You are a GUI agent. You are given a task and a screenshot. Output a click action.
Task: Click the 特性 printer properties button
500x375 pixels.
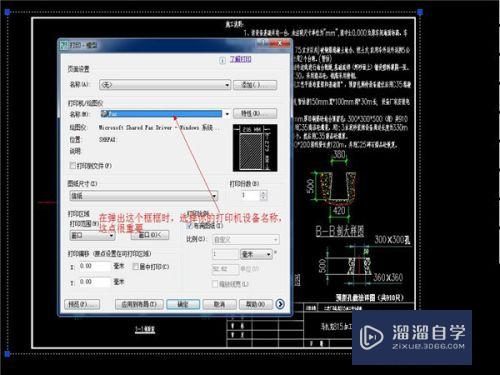[x=255, y=114]
